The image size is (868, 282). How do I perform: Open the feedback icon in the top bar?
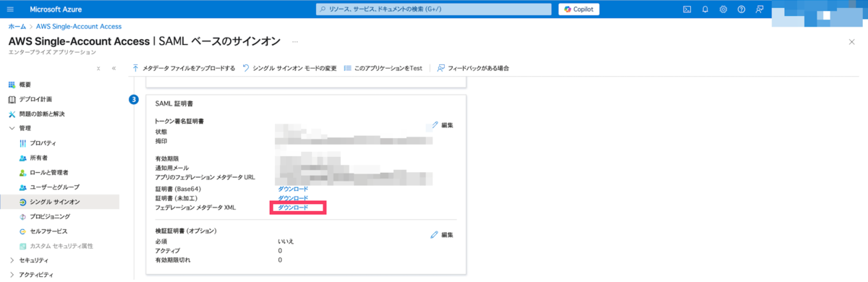(x=759, y=9)
